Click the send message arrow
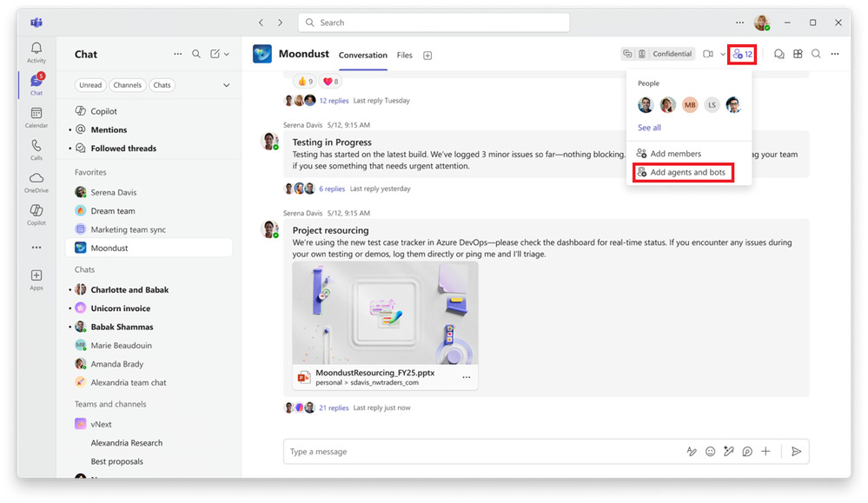Image resolution: width=868 pixels, height=503 pixels. [796, 452]
